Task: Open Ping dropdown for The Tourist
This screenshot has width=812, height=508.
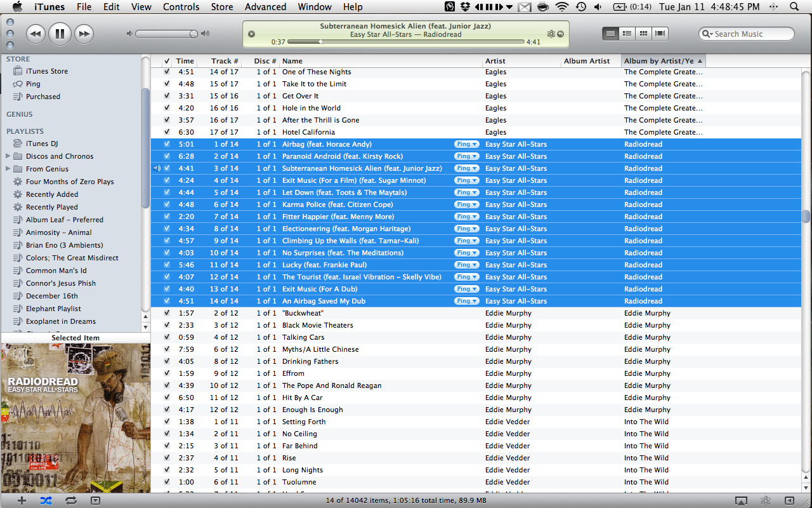Action: point(466,277)
